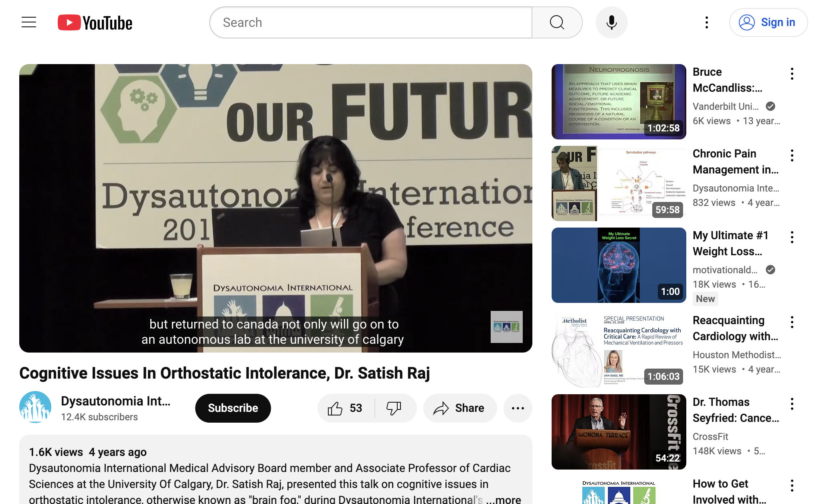Like the video with thumbs up
This screenshot has height=504, width=821.
[x=346, y=408]
